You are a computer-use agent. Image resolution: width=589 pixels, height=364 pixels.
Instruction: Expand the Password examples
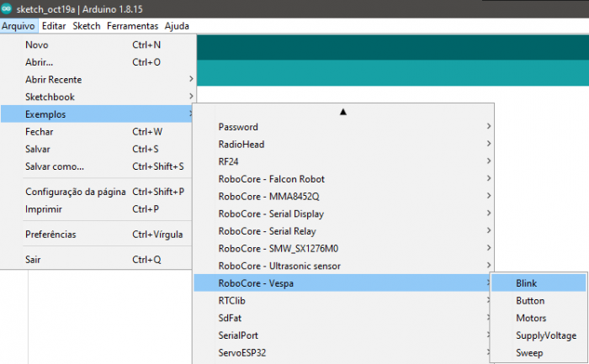point(343,127)
